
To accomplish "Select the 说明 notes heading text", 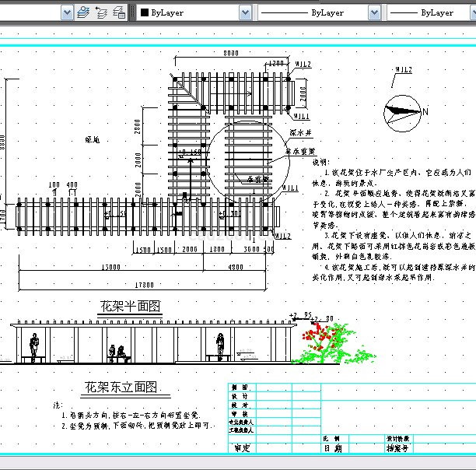I will tap(320, 162).
